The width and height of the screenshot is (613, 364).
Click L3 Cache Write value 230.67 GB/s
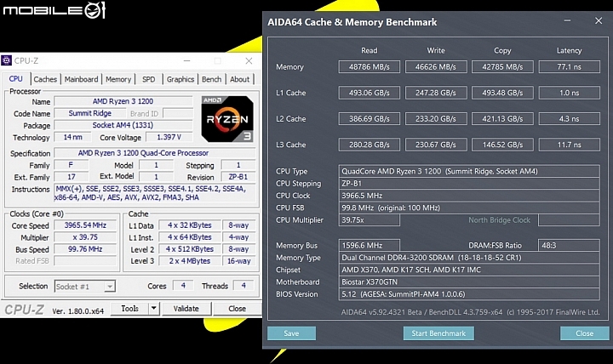436,145
